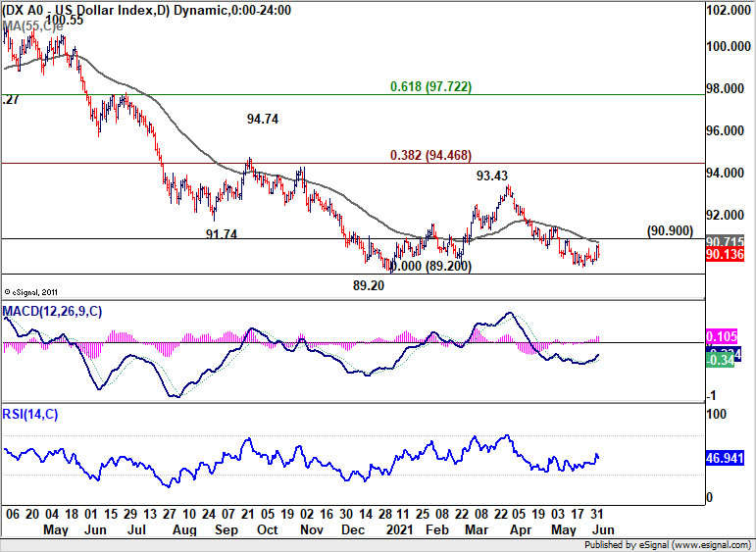Click the 94.74 peak annotation
The height and width of the screenshot is (552, 756).
click(x=263, y=119)
